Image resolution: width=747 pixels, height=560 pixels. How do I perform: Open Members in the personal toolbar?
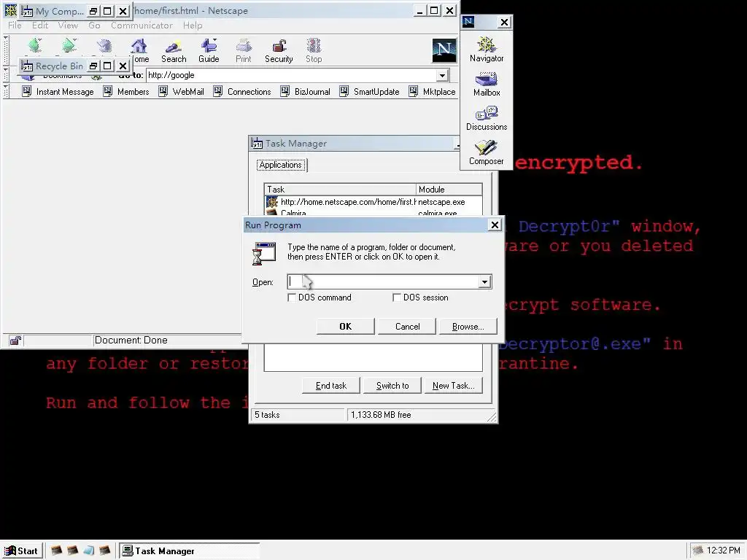coord(126,91)
